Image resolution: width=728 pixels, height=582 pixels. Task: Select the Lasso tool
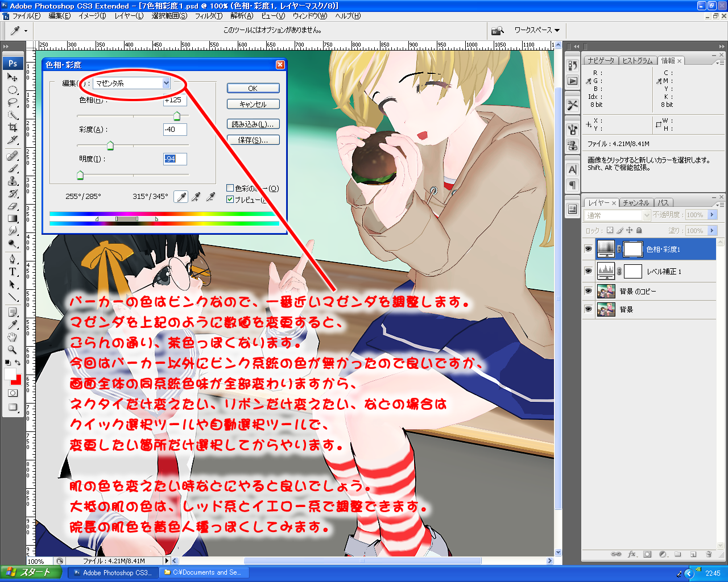(x=13, y=102)
